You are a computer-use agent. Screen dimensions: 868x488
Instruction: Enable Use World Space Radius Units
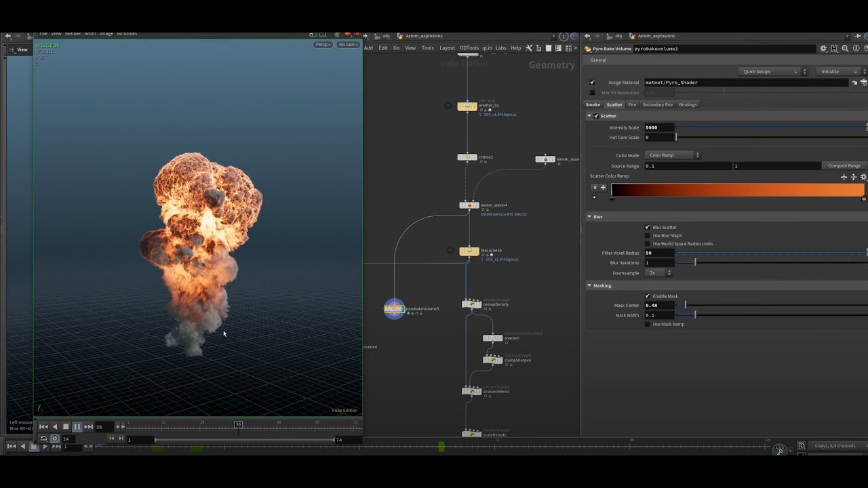(647, 244)
